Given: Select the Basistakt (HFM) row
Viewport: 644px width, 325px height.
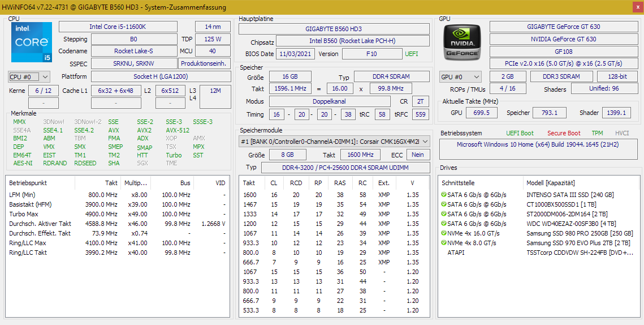Looking at the screenshot, I should coord(118,204).
